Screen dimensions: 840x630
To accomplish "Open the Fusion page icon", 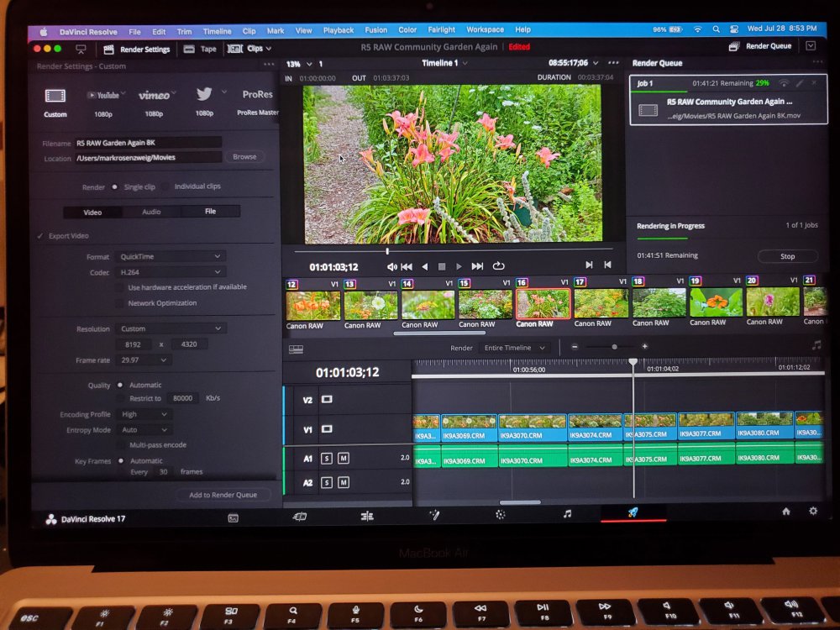I will 434,515.
